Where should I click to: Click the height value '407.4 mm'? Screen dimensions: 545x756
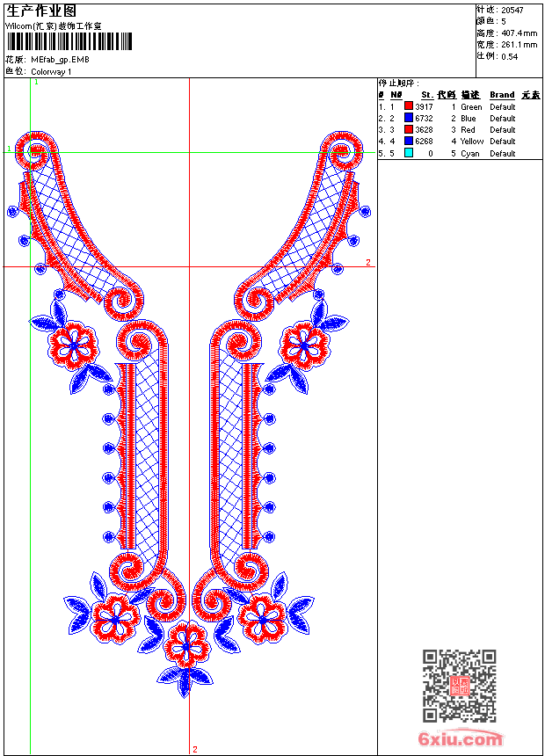519,33
